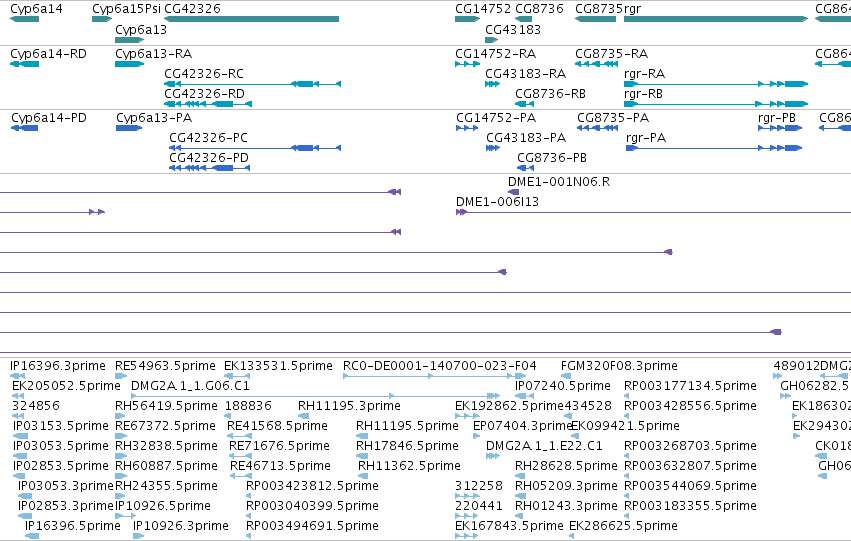Select the CG43183-PA protein label
Image resolution: width=851 pixels, height=541 pixels.
coord(526,138)
